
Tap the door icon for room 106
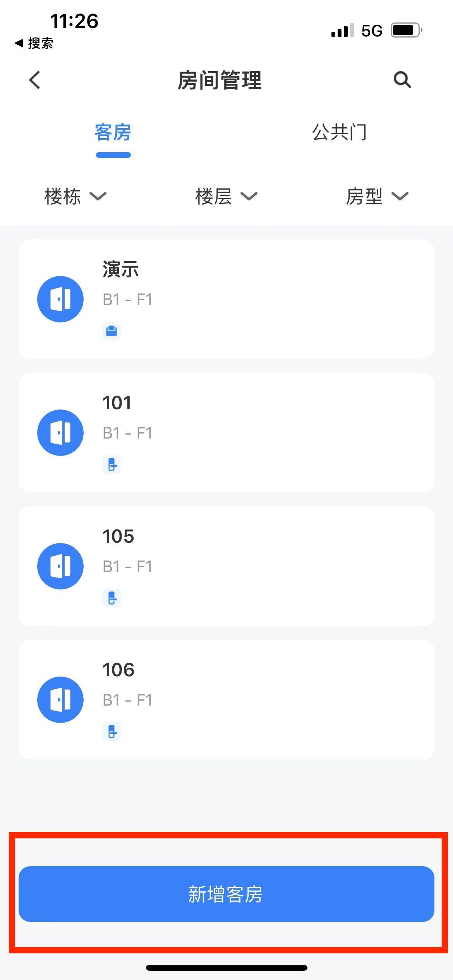[60, 699]
